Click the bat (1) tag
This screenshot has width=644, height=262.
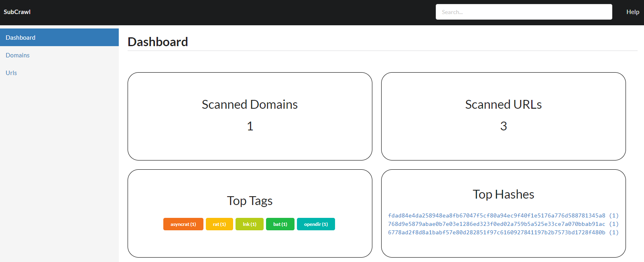(280, 224)
